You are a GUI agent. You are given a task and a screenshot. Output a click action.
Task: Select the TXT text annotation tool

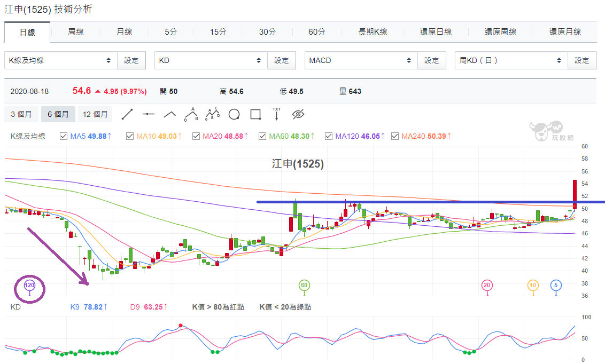[x=277, y=114]
